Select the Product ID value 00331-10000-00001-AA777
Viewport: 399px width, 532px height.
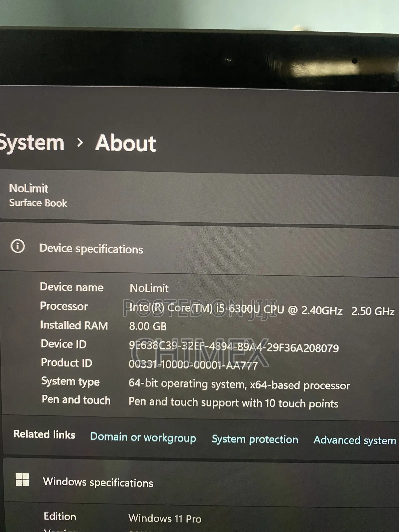[x=193, y=365]
